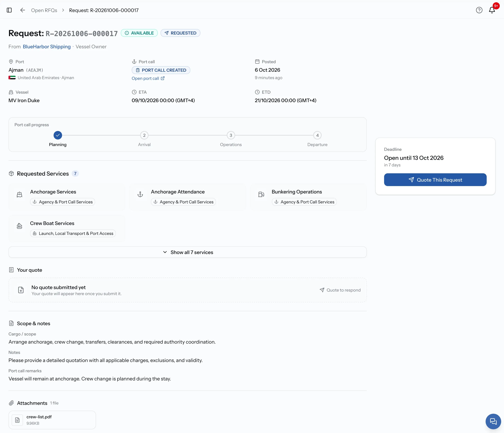Click the PORT CALL CREATED badge

pyautogui.click(x=161, y=70)
